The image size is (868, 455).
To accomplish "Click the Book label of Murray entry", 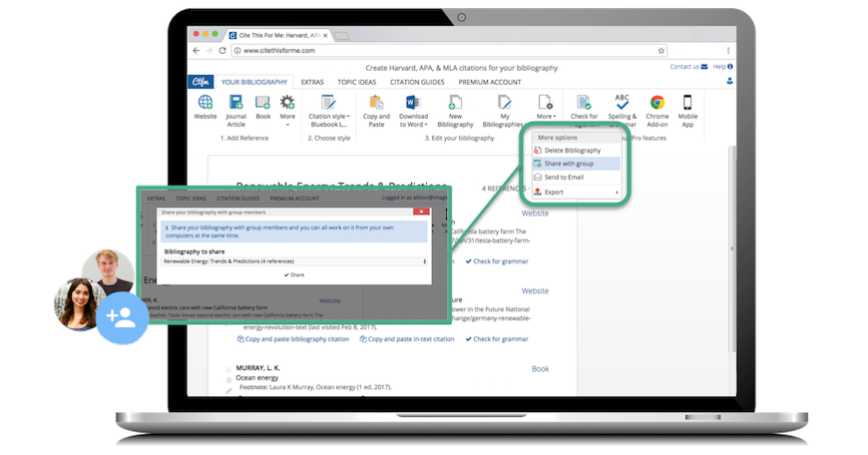I will pos(540,368).
